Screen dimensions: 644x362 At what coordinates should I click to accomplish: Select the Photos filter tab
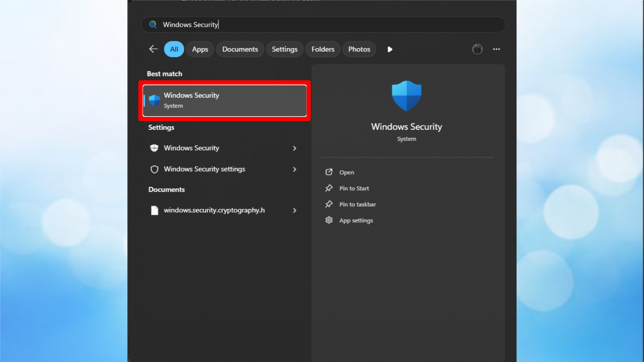coord(359,49)
